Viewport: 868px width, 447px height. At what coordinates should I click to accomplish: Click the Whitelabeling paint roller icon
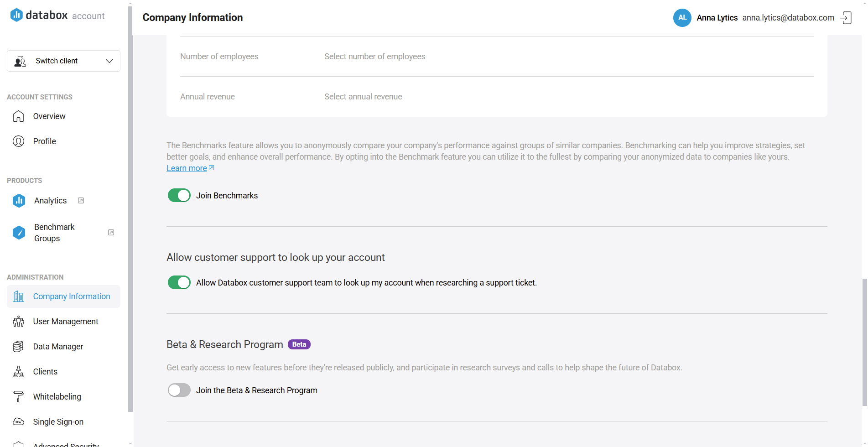tap(18, 397)
